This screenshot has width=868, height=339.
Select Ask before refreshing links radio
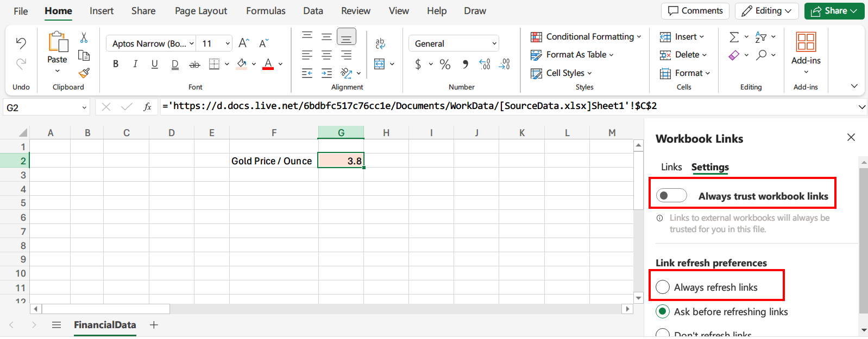(663, 311)
